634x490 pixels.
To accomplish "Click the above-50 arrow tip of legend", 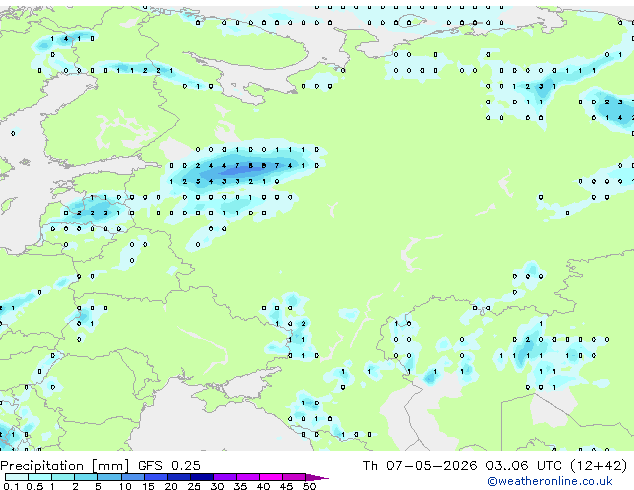I will point(317,478).
